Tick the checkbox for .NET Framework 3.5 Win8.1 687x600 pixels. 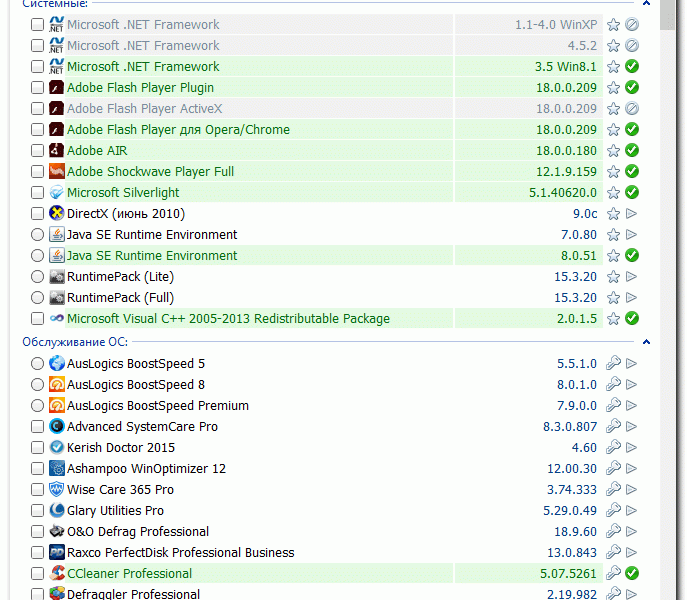(38, 67)
